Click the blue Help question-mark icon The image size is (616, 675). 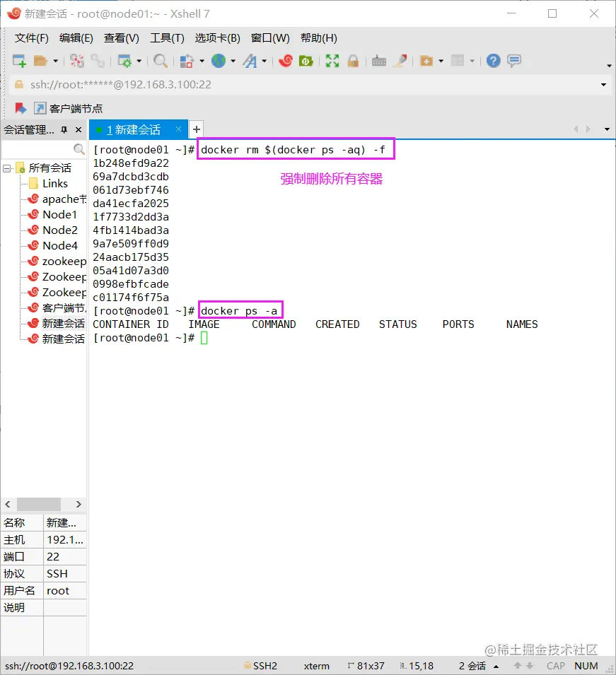(x=493, y=61)
